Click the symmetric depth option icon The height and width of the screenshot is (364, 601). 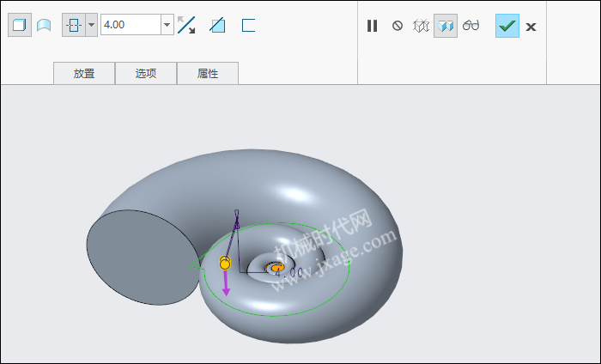coord(74,25)
